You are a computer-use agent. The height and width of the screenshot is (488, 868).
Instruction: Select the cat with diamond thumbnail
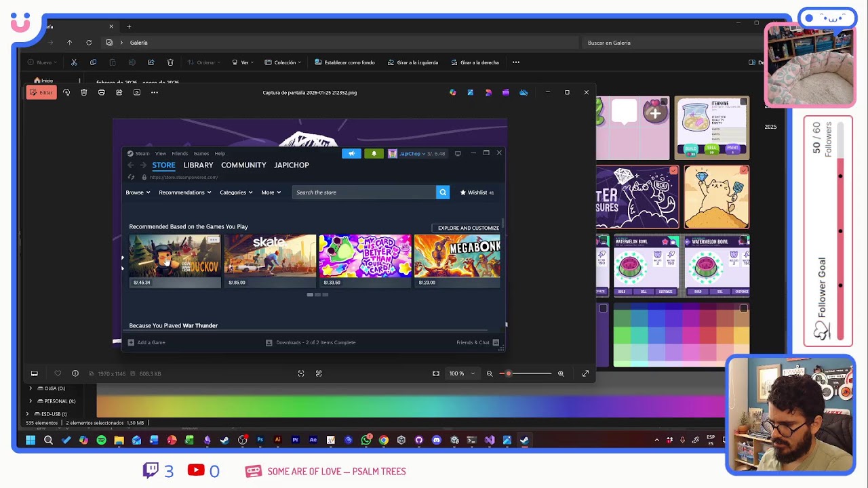(x=717, y=197)
